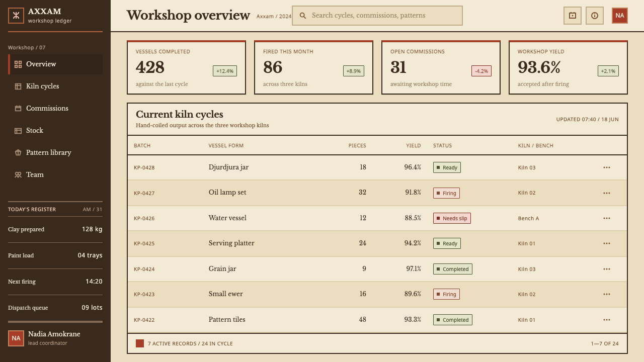Viewport: 644px width, 362px height.
Task: Click the Bench A cell
Action: [x=528, y=219]
